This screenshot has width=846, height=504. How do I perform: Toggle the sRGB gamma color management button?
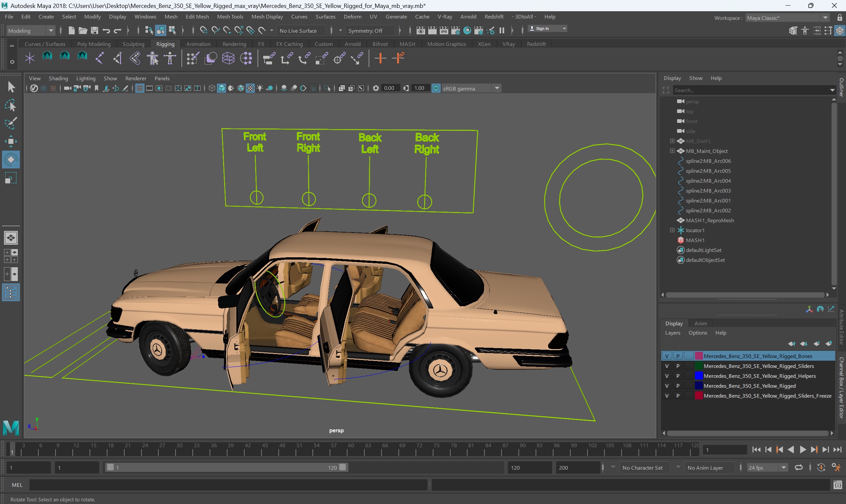pos(436,88)
